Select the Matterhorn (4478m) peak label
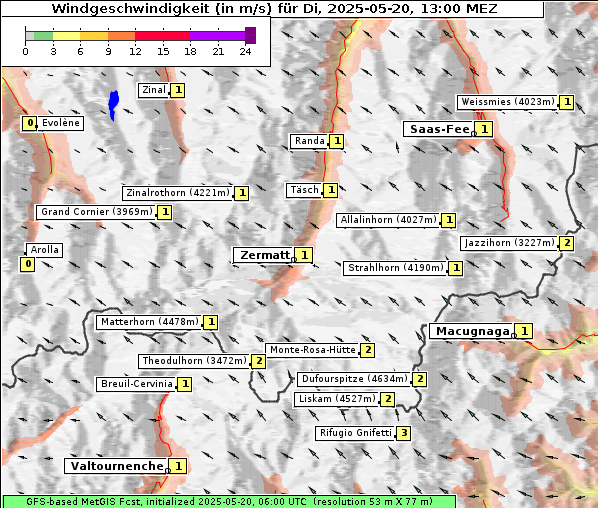Viewport: 598px width, 508px height. 150,322
